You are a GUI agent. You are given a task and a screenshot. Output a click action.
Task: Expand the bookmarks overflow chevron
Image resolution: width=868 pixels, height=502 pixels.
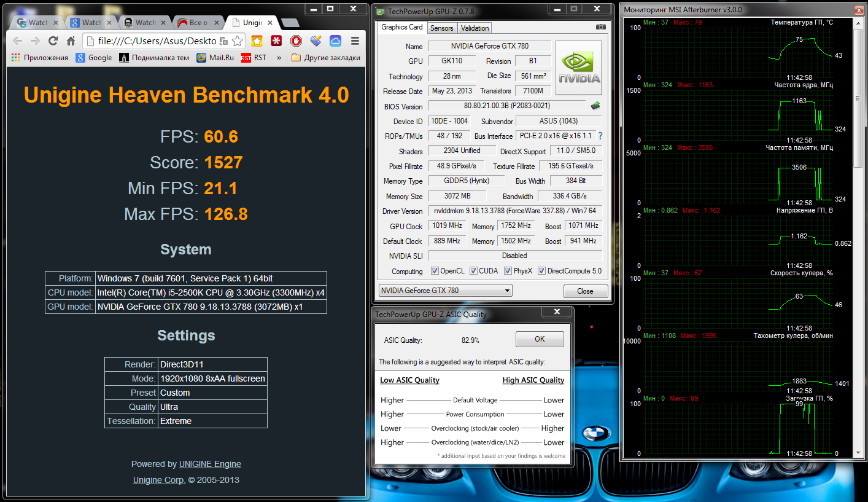[279, 58]
